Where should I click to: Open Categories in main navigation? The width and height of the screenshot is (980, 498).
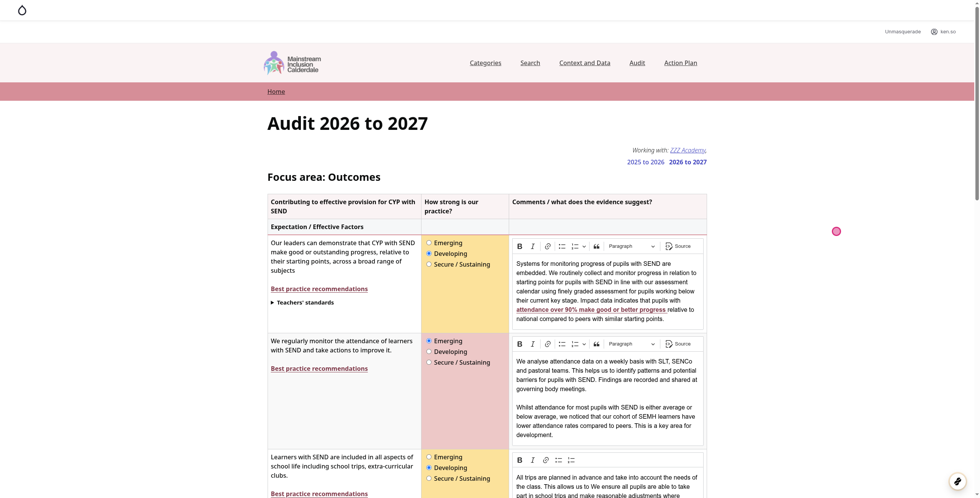(x=485, y=63)
